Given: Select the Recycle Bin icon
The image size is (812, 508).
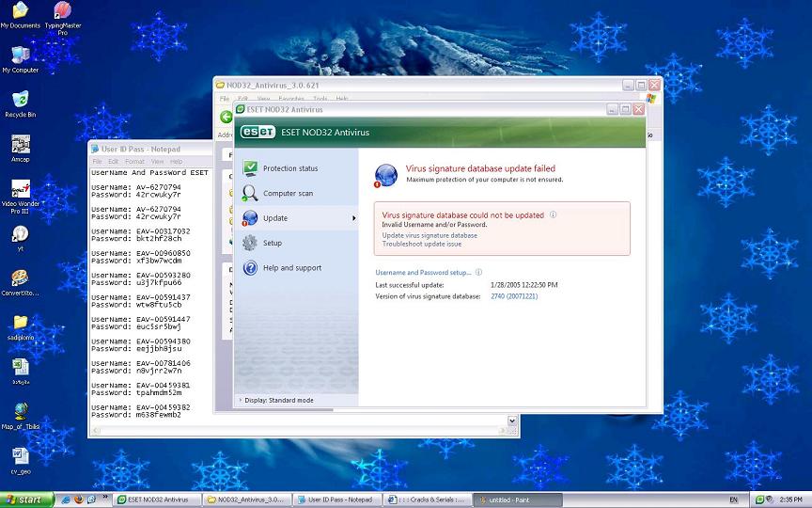Looking at the screenshot, I should point(20,99).
